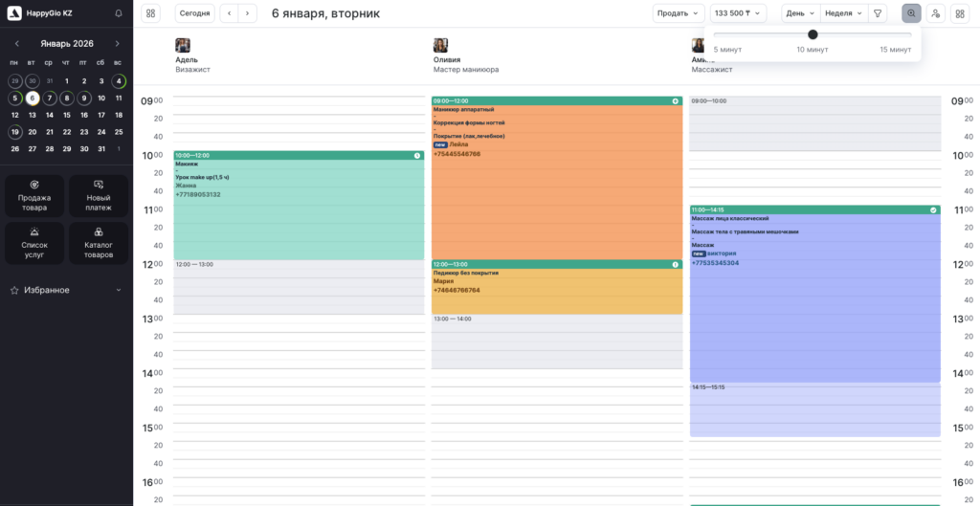The width and height of the screenshot is (980, 506).
Task: Click the notifications bell icon
Action: (118, 13)
